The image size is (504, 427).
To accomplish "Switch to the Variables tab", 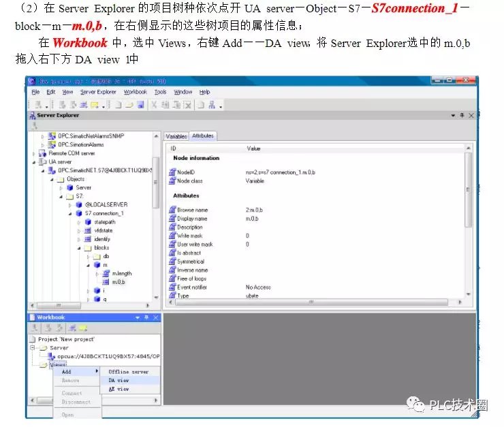I will (176, 136).
